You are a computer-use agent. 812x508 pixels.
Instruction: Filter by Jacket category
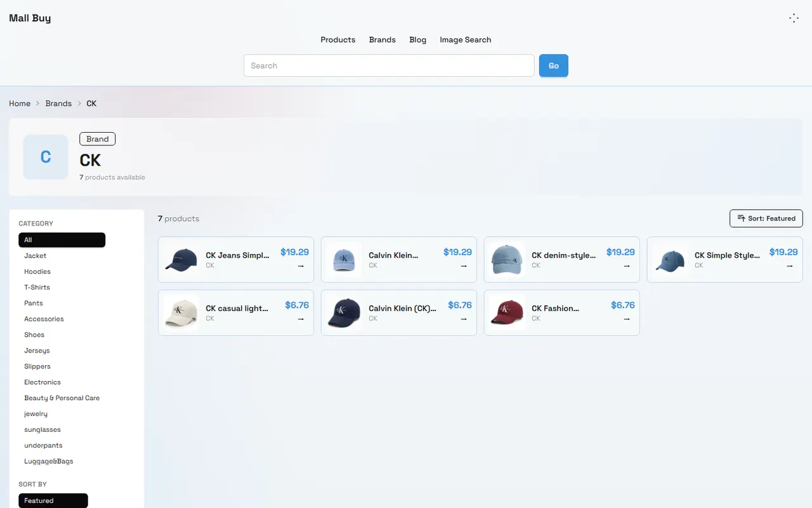coord(36,256)
